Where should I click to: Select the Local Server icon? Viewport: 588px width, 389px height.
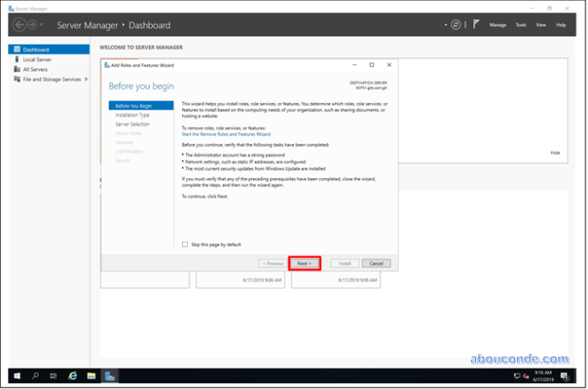click(16, 59)
